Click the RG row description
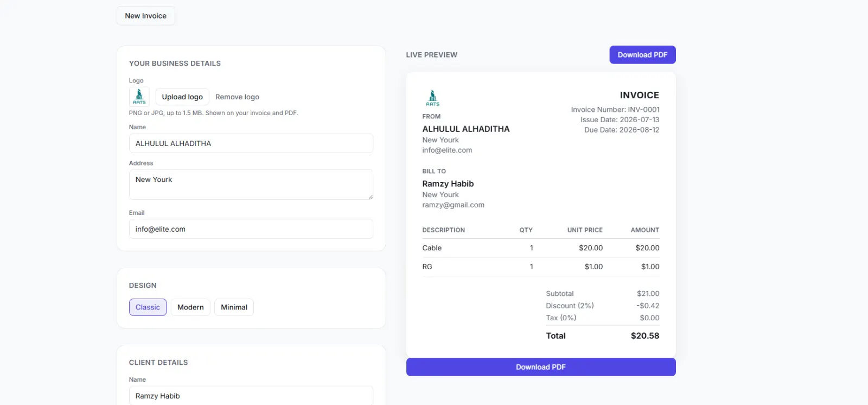This screenshot has height=405, width=868. [427, 267]
